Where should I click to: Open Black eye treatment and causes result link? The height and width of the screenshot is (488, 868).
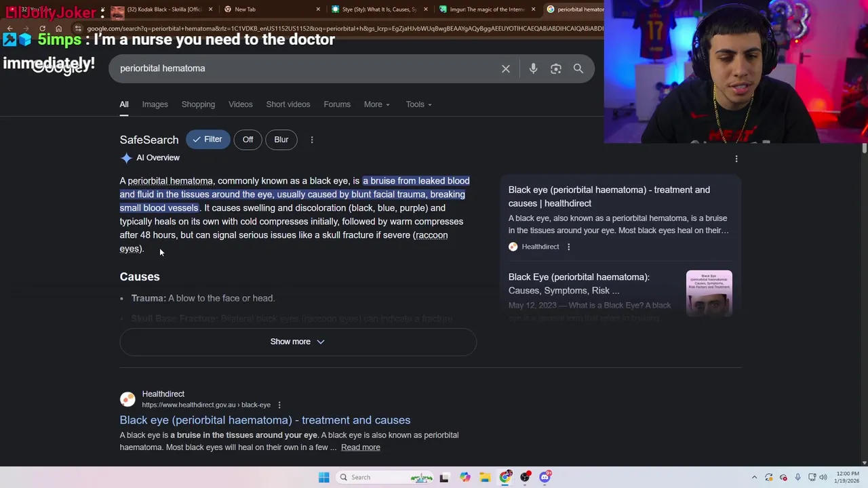(x=265, y=420)
